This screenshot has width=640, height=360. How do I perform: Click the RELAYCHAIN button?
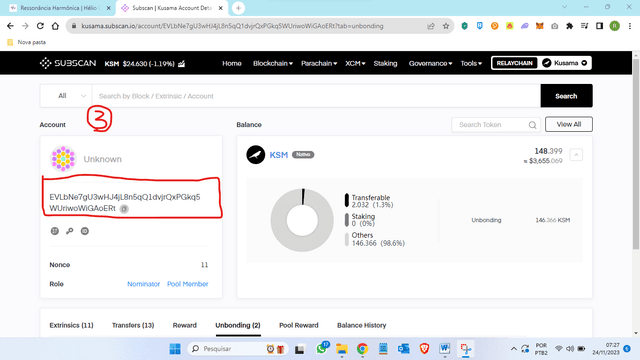coord(514,63)
